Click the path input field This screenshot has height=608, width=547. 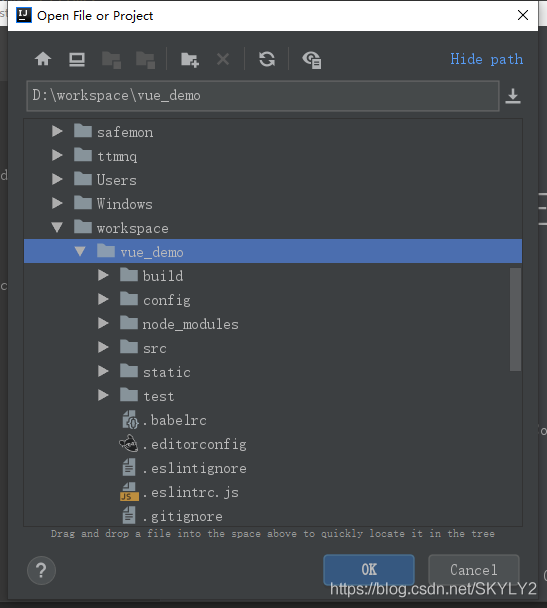[263, 96]
